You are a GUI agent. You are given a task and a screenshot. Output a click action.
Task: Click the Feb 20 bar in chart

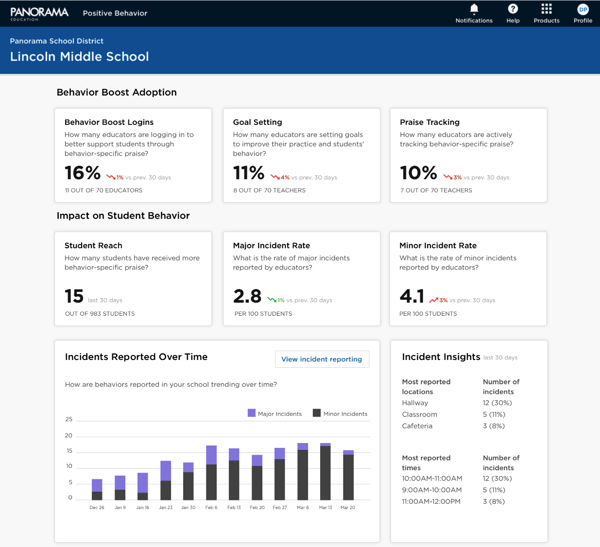pyautogui.click(x=257, y=478)
